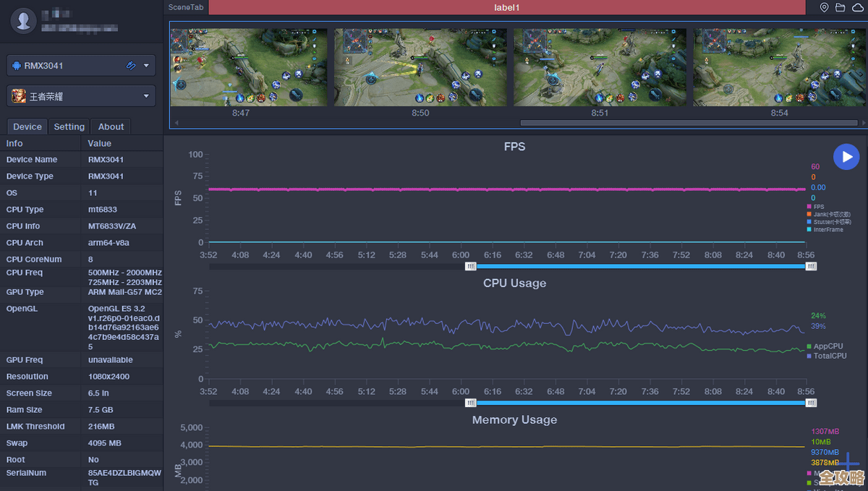Click the blue play button to start recording
The width and height of the screenshot is (868, 491).
846,157
